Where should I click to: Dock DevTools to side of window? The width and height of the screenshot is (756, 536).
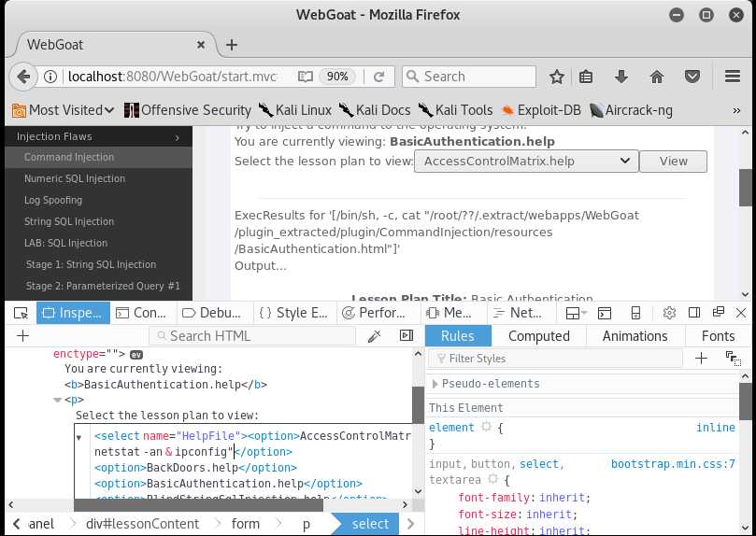(694, 313)
